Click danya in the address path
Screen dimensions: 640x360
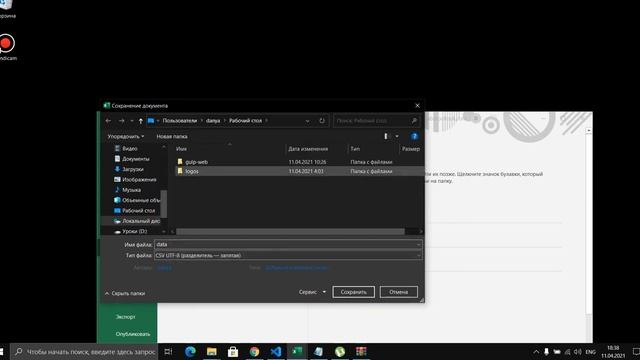[213, 121]
